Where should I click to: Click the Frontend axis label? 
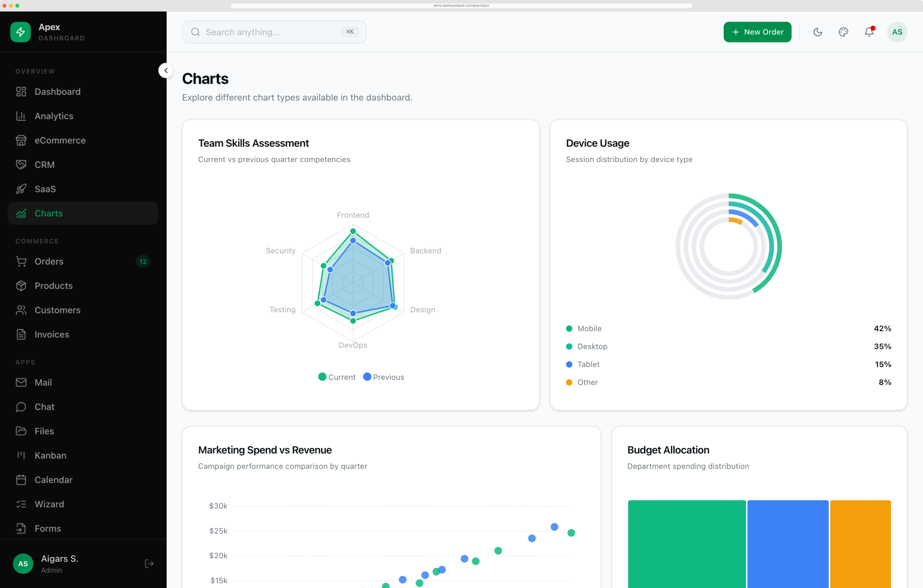(353, 215)
